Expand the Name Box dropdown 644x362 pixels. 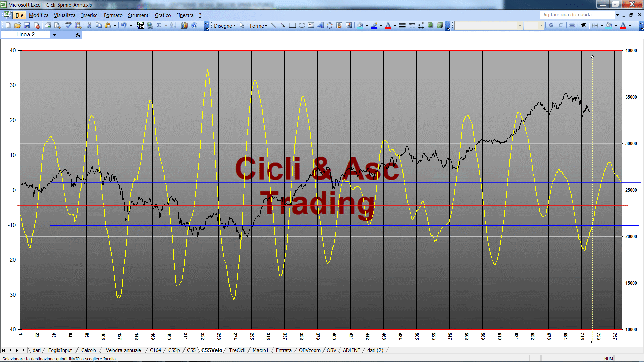click(54, 35)
